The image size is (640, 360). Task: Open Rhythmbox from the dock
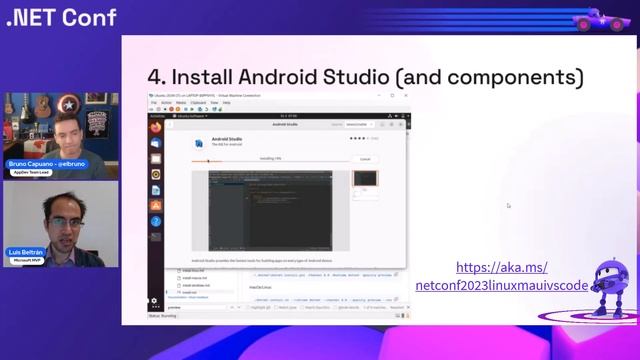tap(156, 175)
